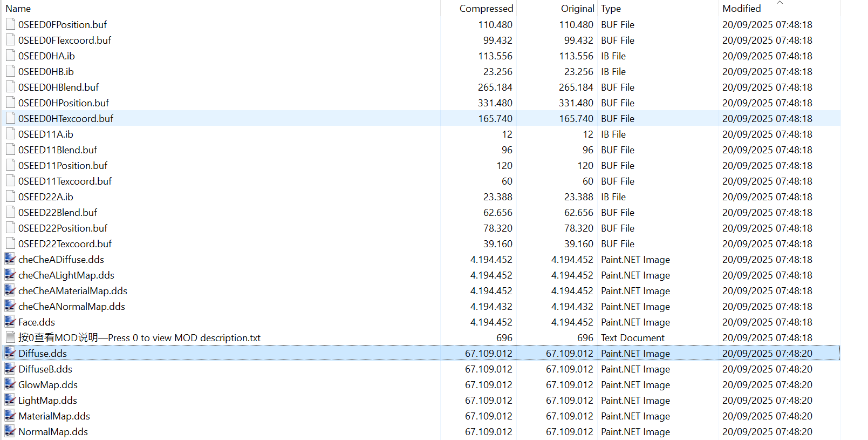The height and width of the screenshot is (440, 868).
Task: Click the Paint.NET icon of cheCheALightMap.dds
Action: point(10,275)
